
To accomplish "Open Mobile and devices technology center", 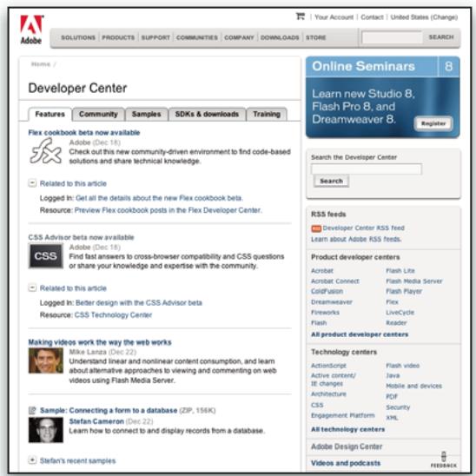I will (x=413, y=387).
